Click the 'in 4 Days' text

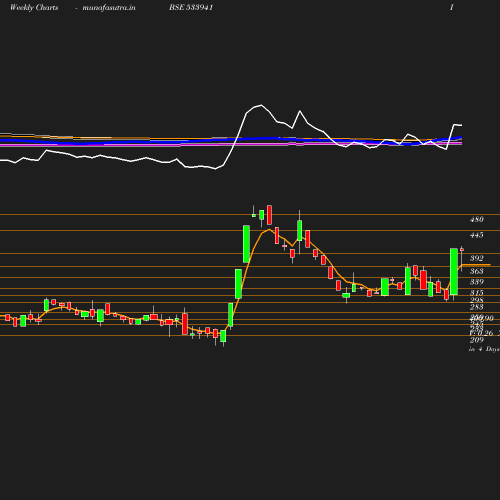tap(484, 349)
